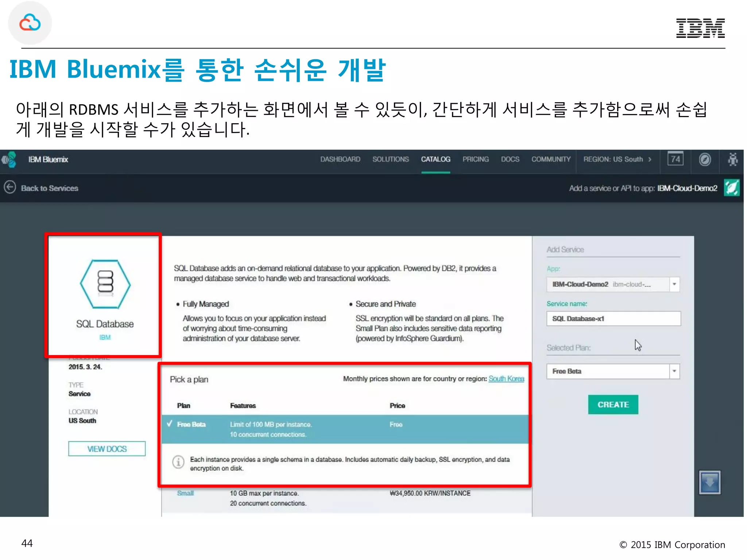Click the Price column header
The height and width of the screenshot is (560, 747).
click(x=397, y=406)
